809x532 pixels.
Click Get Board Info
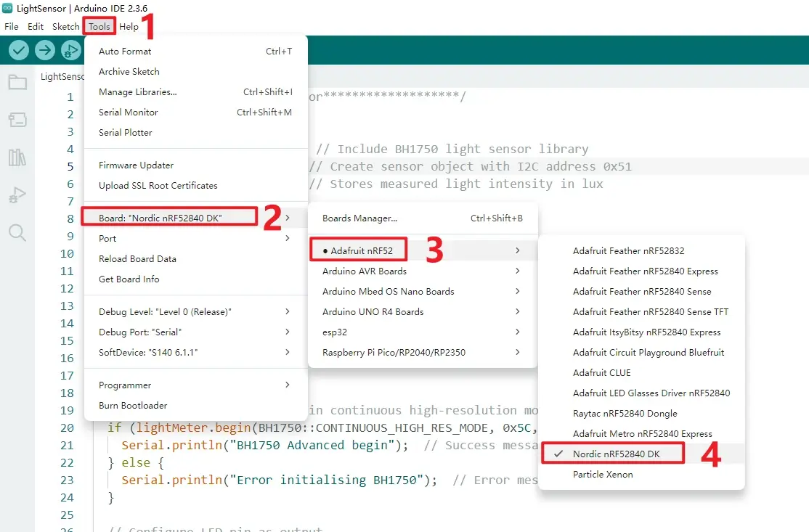[196, 279]
